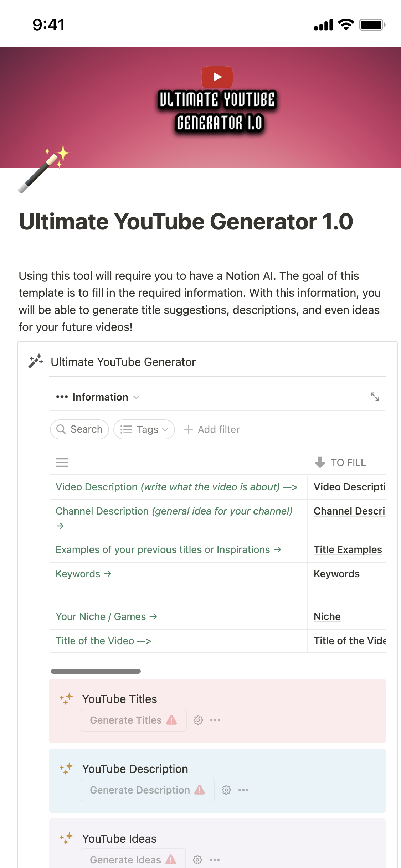Open the Niche linked page
This screenshot has width=401, height=868.
tap(327, 616)
